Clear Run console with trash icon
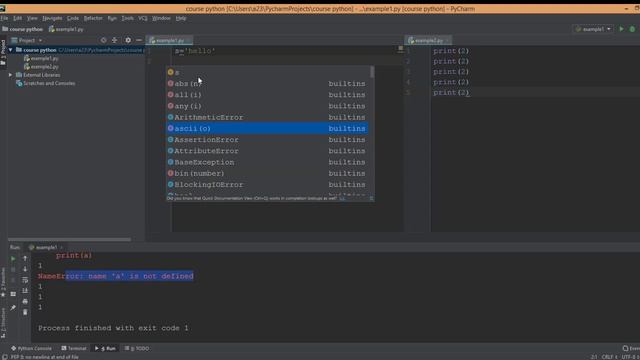 (x=25, y=312)
